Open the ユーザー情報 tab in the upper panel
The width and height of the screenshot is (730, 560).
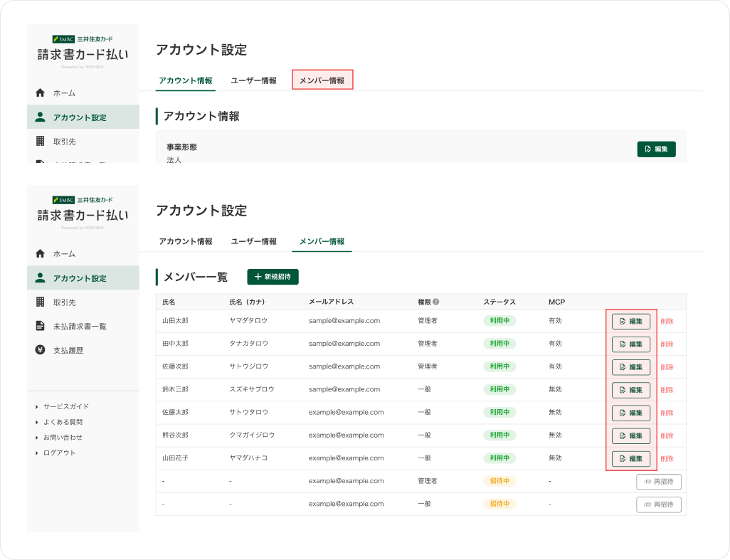254,80
